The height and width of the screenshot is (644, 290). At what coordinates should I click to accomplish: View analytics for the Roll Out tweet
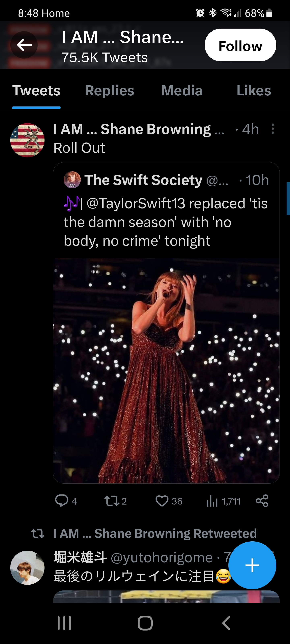pos(212,501)
